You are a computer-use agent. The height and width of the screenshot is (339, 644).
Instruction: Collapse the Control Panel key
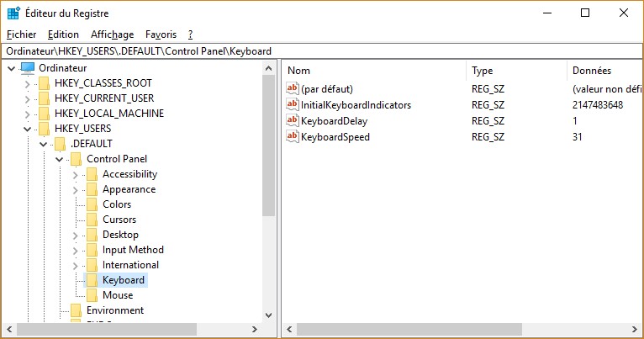click(x=59, y=159)
